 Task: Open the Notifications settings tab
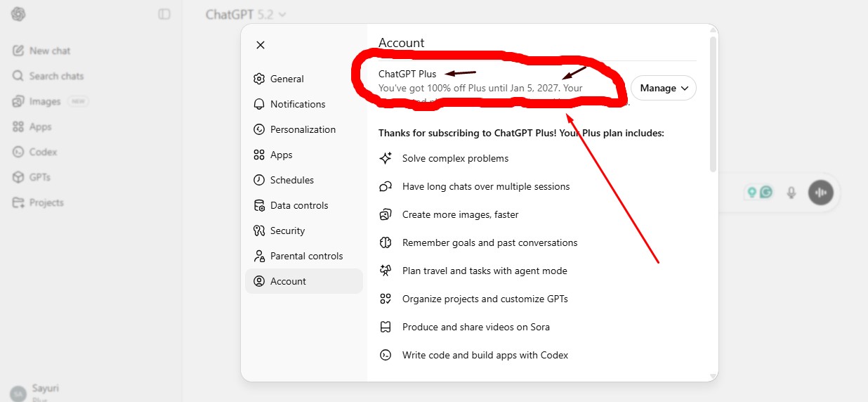[297, 104]
